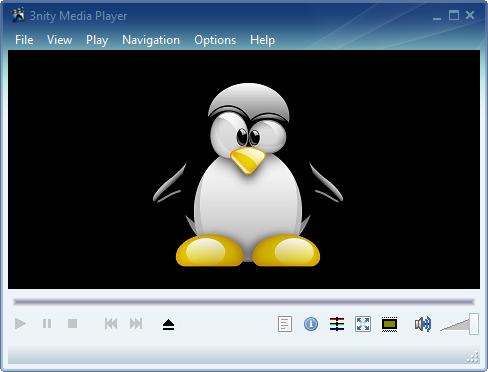Screen dimensions: 488x372
Task: Open the Help menu
Action: 262,40
